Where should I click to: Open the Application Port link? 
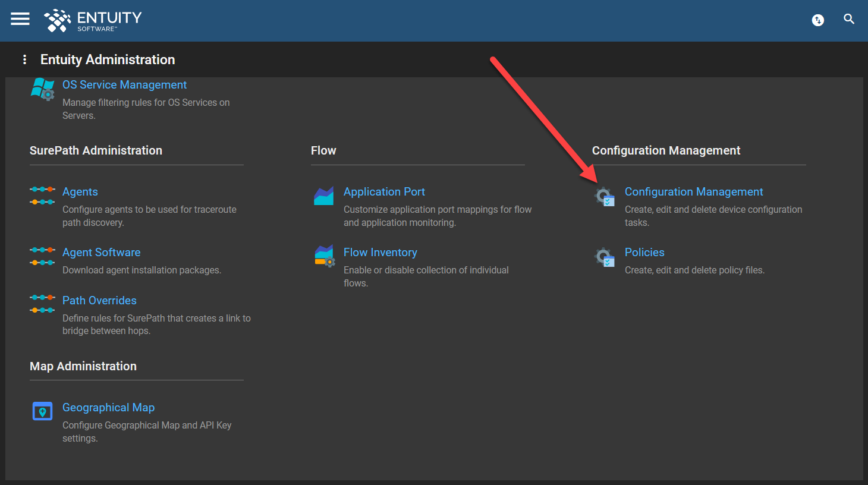tap(384, 191)
